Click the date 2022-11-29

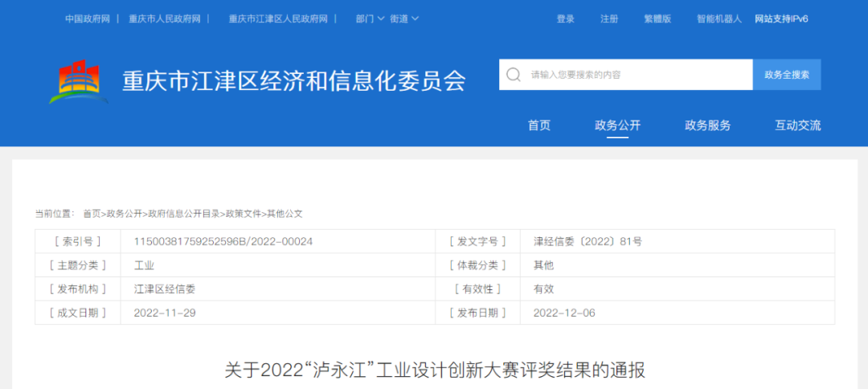[x=165, y=313]
